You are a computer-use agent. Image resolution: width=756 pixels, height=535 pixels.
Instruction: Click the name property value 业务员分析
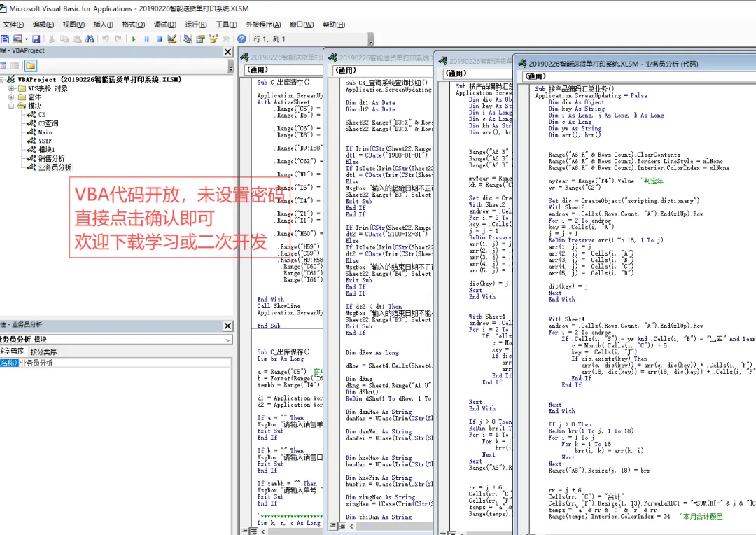coord(125,363)
